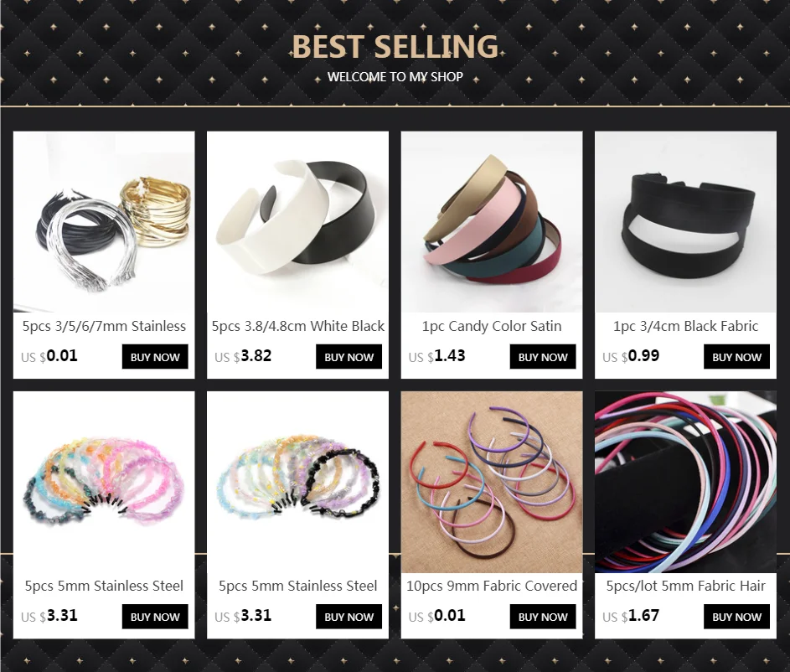The image size is (790, 672).
Task: Open the '5pcs 3.8/4.8cm White Black' title link
Action: (297, 327)
